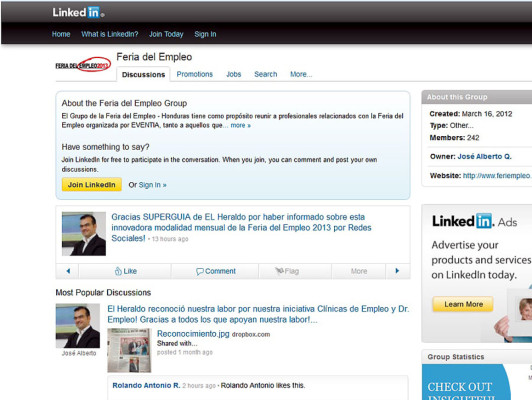
Task: Click author photo beside SUPERGUIA post
Action: pyautogui.click(x=84, y=234)
